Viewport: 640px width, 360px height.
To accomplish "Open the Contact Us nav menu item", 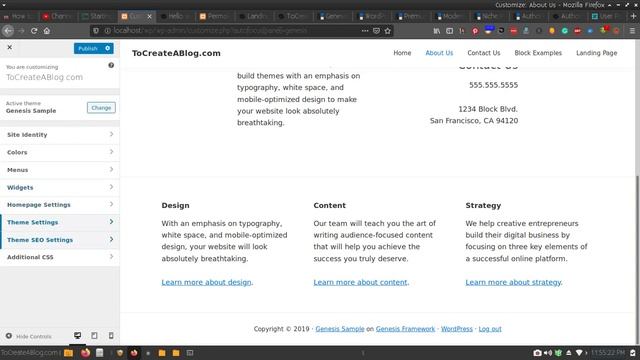I will tap(484, 53).
